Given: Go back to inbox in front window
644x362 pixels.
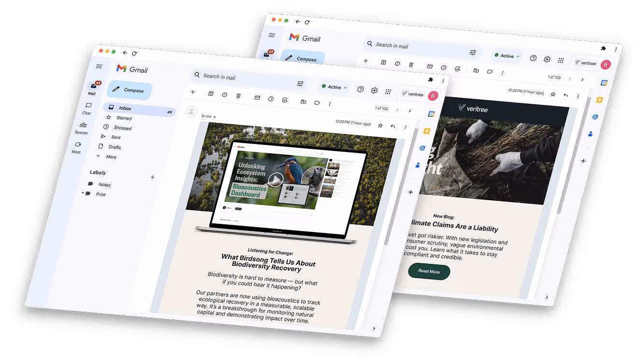Looking at the screenshot, I should [x=194, y=92].
